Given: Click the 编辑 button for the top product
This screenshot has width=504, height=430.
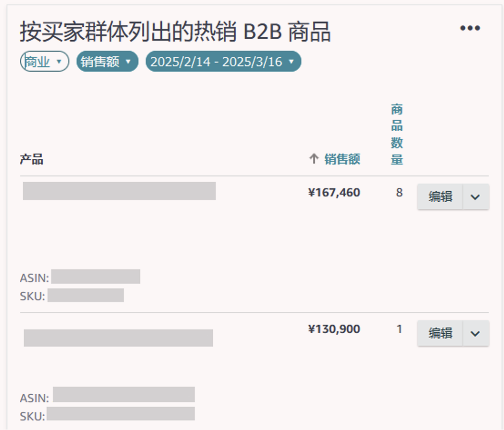Looking at the screenshot, I should tap(440, 197).
